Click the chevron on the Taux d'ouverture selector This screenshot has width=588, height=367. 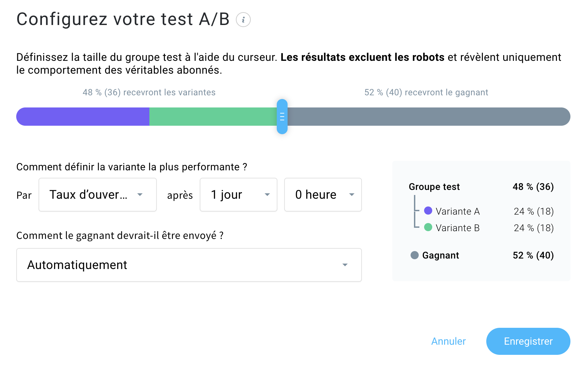click(141, 195)
